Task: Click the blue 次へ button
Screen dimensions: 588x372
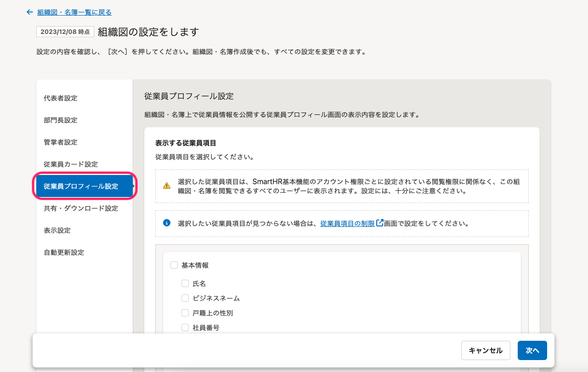Action: pyautogui.click(x=532, y=350)
